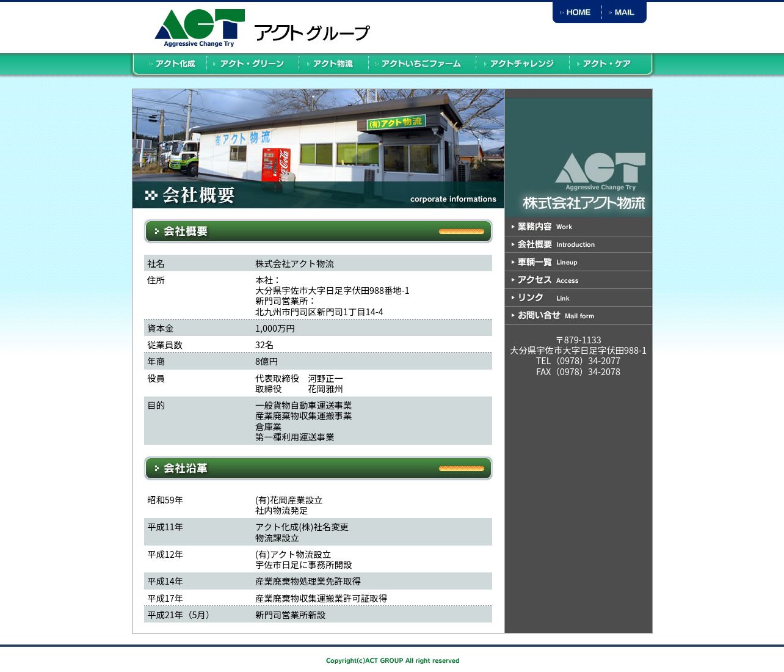Select アクト化成(株)社名変更 entry
The image size is (784, 672).
click(x=302, y=527)
